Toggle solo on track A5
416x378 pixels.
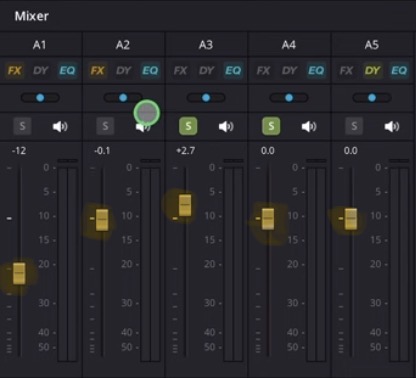click(x=354, y=126)
